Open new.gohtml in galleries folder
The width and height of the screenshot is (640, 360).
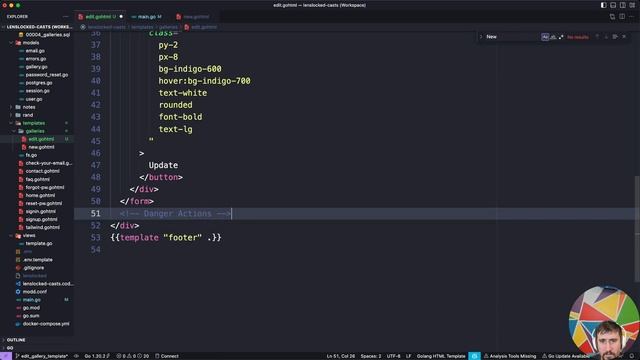(41, 147)
